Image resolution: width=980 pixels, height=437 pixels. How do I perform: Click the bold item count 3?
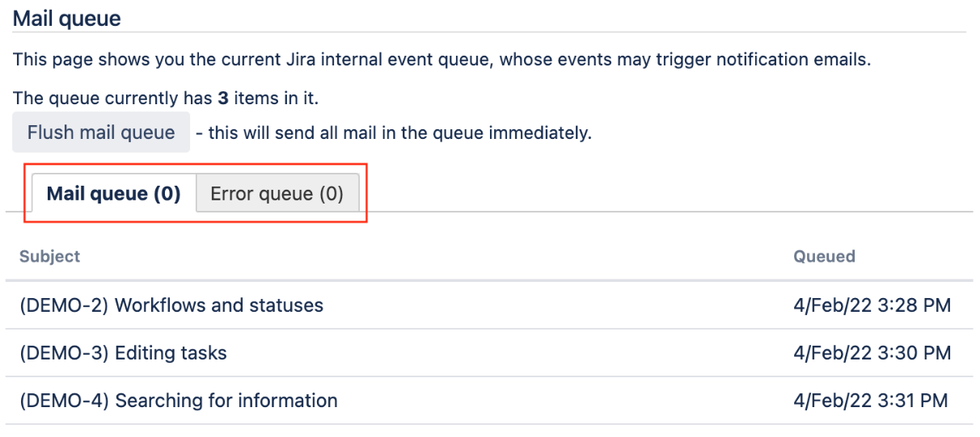[x=222, y=98]
